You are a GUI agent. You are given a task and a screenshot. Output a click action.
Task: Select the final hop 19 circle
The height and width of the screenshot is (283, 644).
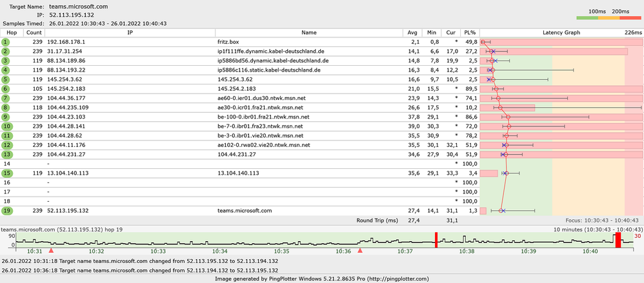[6, 211]
